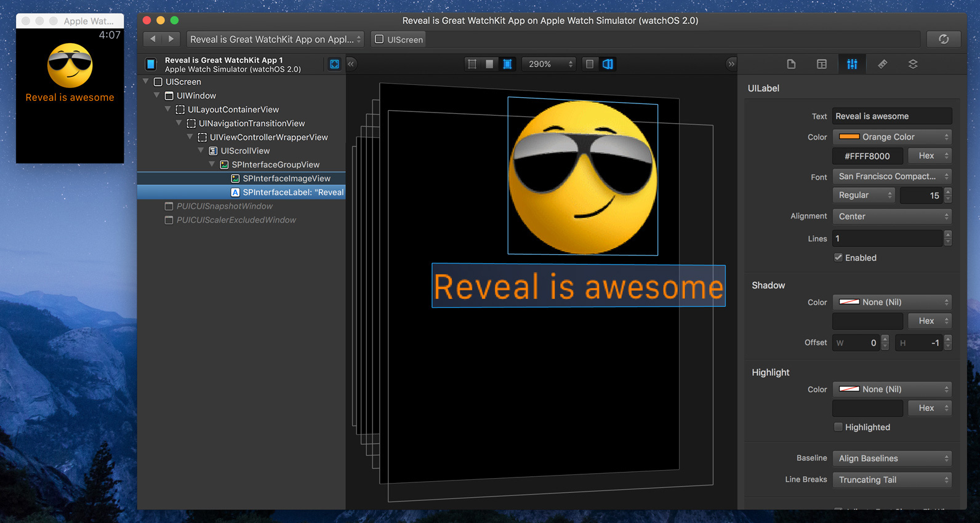
Task: Select the wireframe-and-content display mode icon
Action: coord(507,64)
